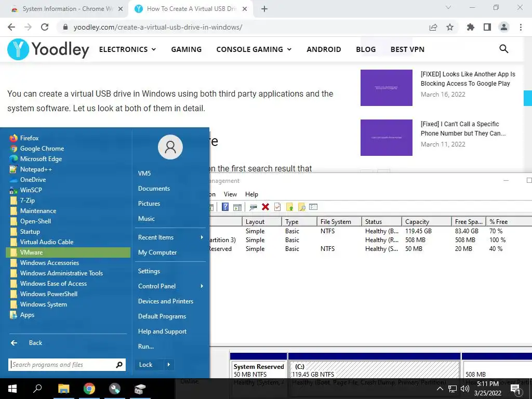Open the View menu in Disk Management
532x399 pixels.
point(230,194)
